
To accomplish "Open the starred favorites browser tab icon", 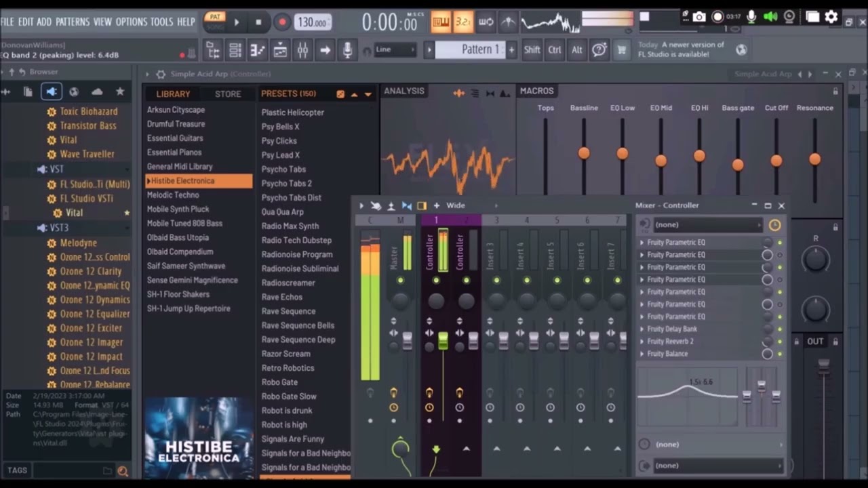I will tap(120, 91).
